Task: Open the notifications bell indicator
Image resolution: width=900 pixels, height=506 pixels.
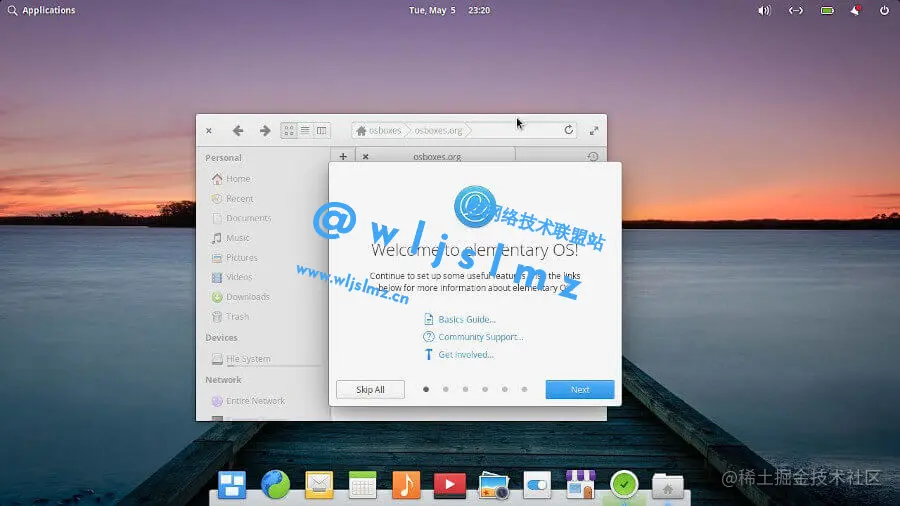Action: 855,10
